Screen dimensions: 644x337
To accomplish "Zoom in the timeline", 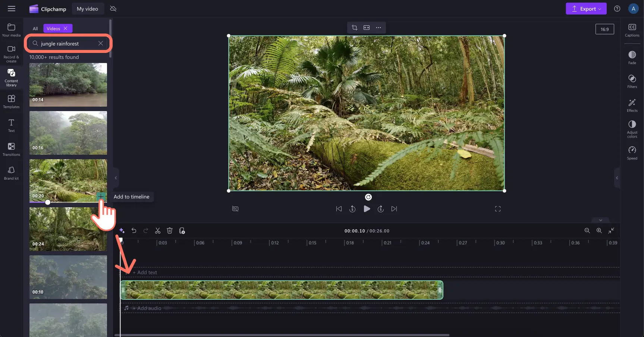I will coord(599,231).
